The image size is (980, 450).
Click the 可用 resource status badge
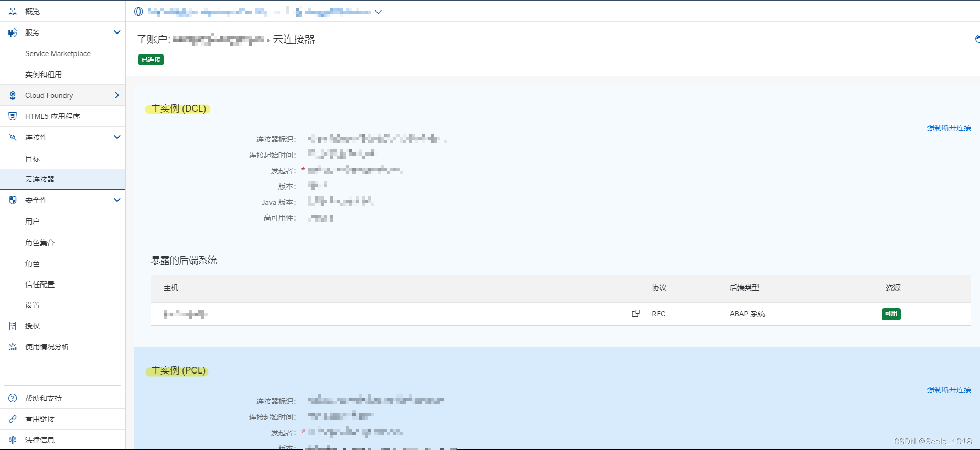click(891, 314)
